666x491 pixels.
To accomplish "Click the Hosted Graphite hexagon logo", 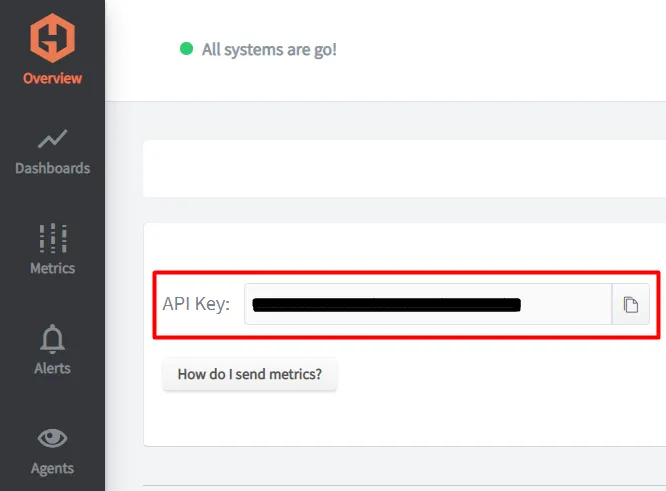I will [52, 38].
